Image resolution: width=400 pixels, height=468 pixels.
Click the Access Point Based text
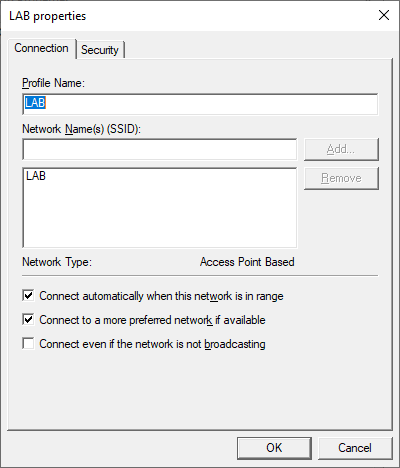click(247, 262)
